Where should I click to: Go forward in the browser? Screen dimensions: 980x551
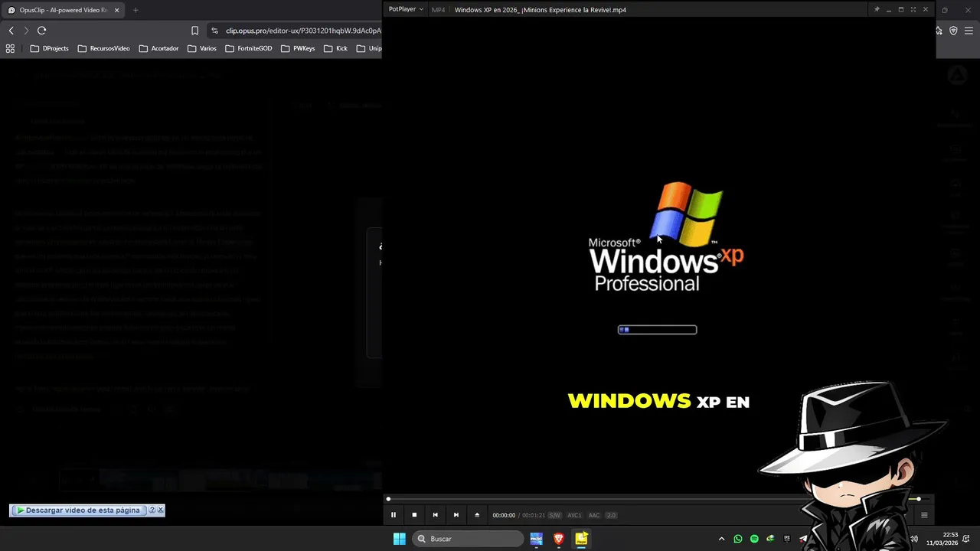pyautogui.click(x=26, y=31)
